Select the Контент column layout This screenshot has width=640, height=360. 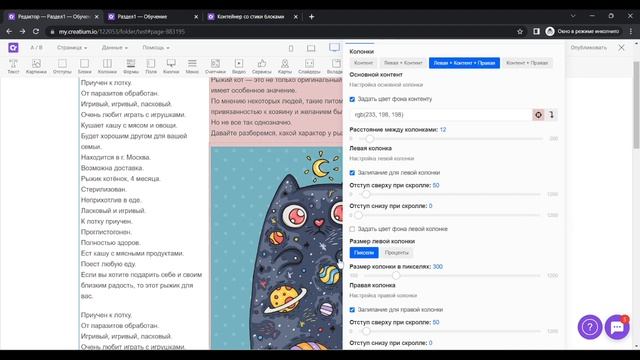(363, 63)
